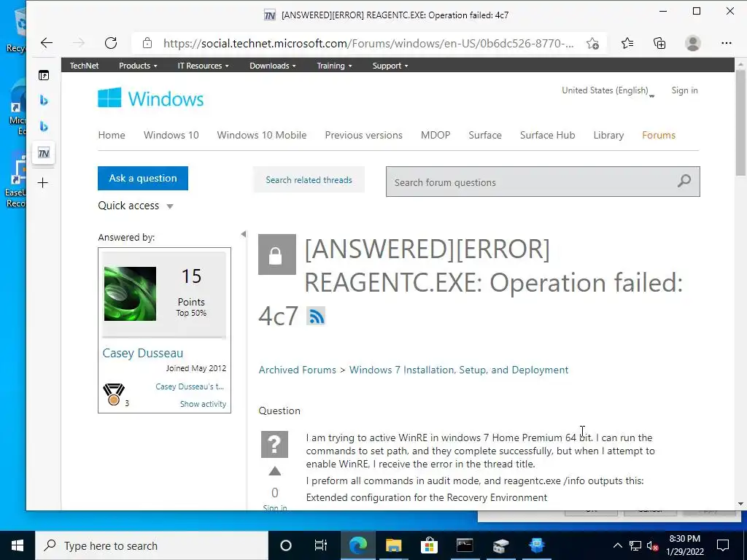
Task: Open the Downloads dropdown
Action: 273,66
